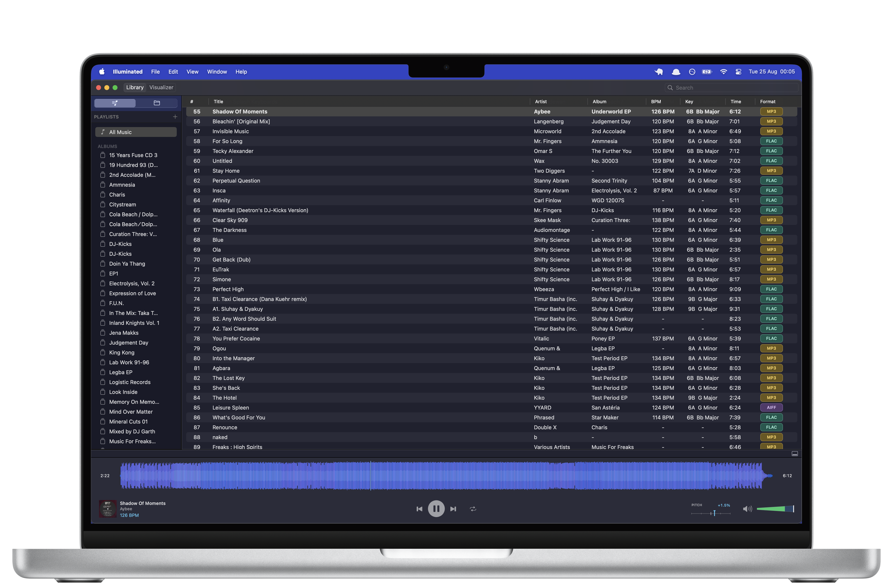Skip to the previous track
Image resolution: width=893 pixels, height=588 pixels.
pyautogui.click(x=419, y=509)
